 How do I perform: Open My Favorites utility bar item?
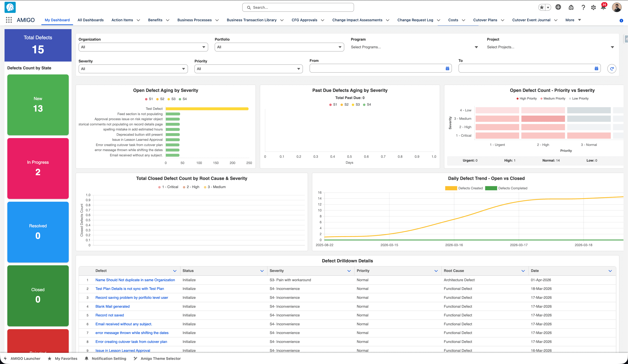coord(63,358)
